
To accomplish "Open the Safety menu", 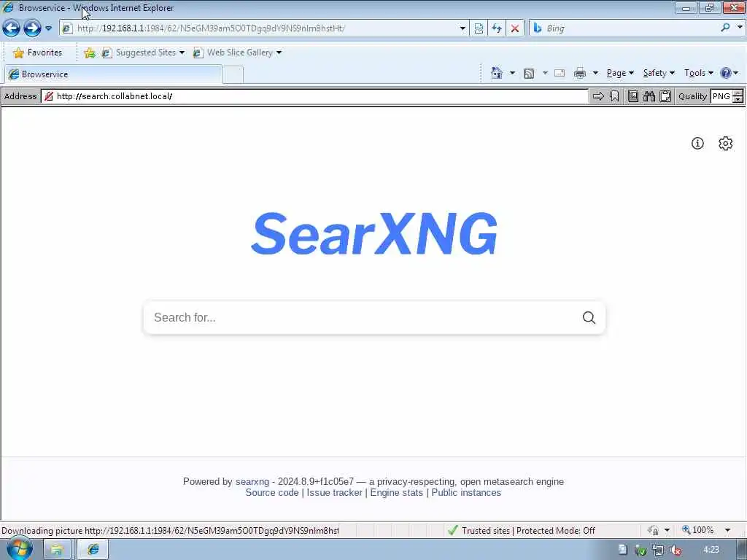I will pyautogui.click(x=659, y=73).
